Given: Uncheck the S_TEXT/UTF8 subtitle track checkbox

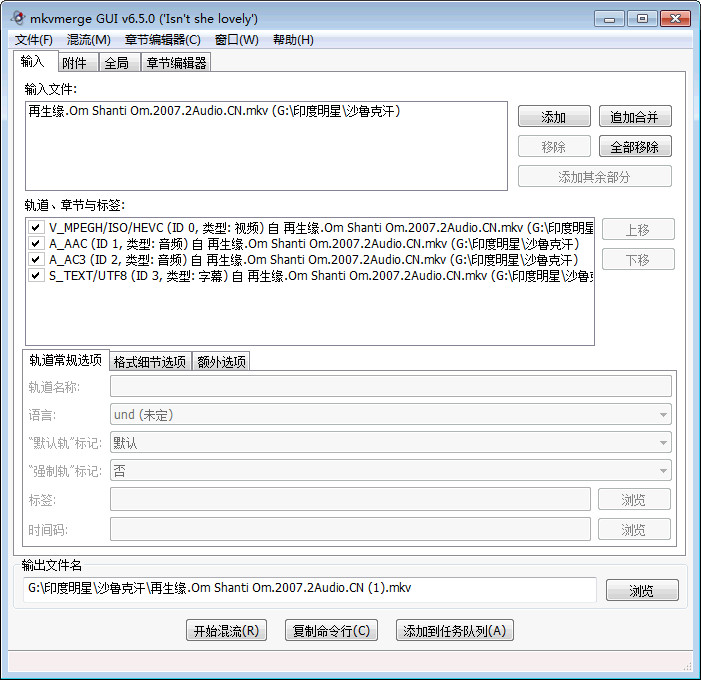Looking at the screenshot, I should click(x=36, y=275).
